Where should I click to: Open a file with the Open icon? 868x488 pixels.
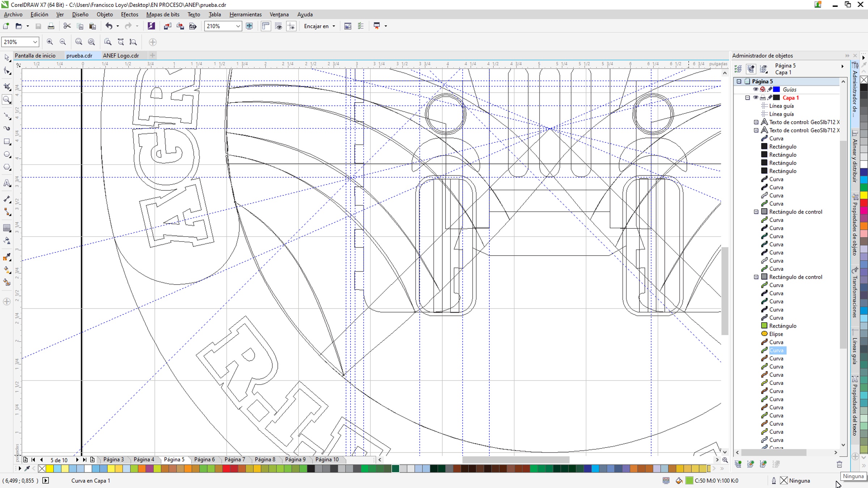pyautogui.click(x=18, y=26)
